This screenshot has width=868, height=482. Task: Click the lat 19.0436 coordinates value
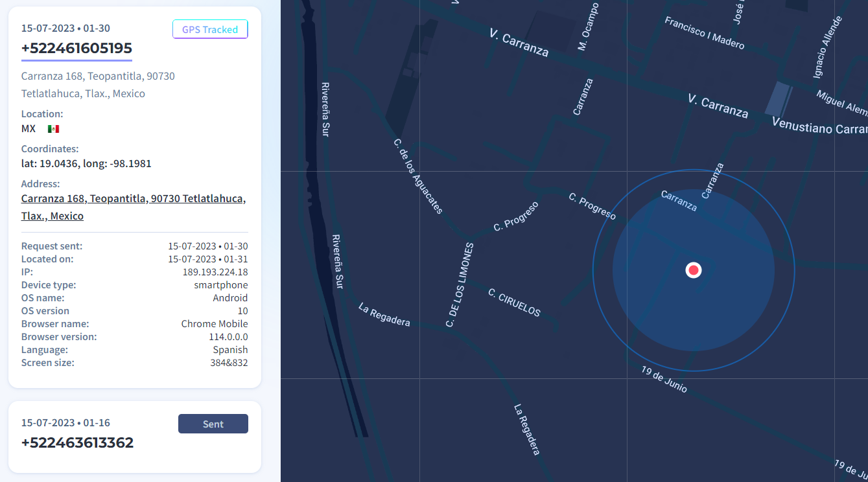click(x=86, y=163)
